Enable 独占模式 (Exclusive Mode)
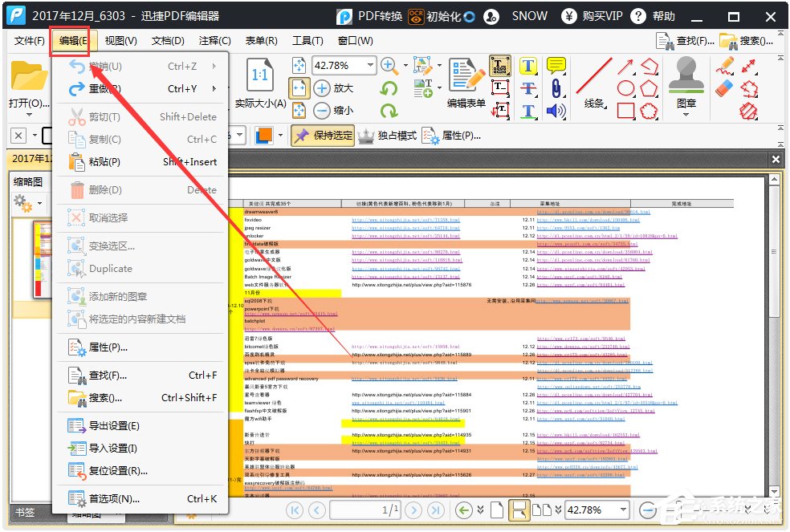 (388, 136)
